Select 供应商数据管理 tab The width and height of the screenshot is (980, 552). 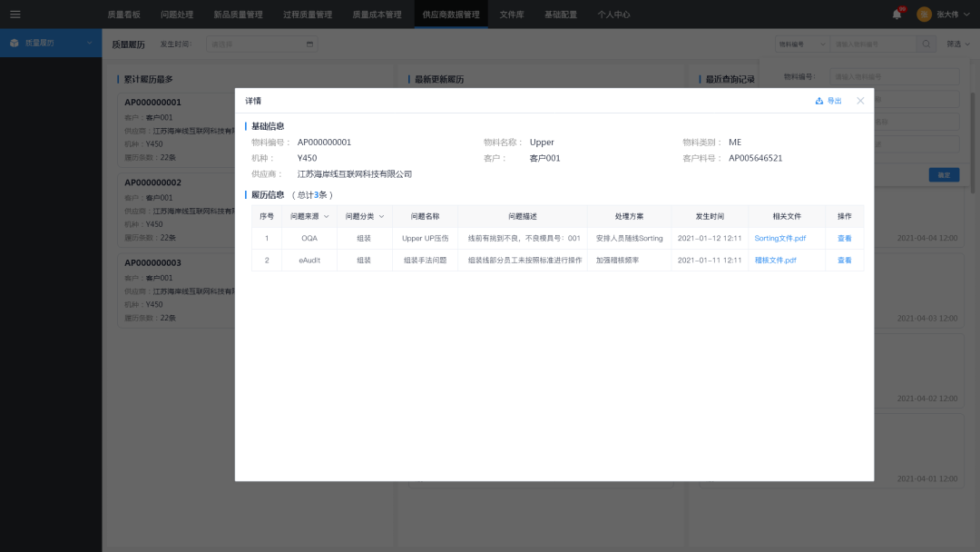point(451,15)
